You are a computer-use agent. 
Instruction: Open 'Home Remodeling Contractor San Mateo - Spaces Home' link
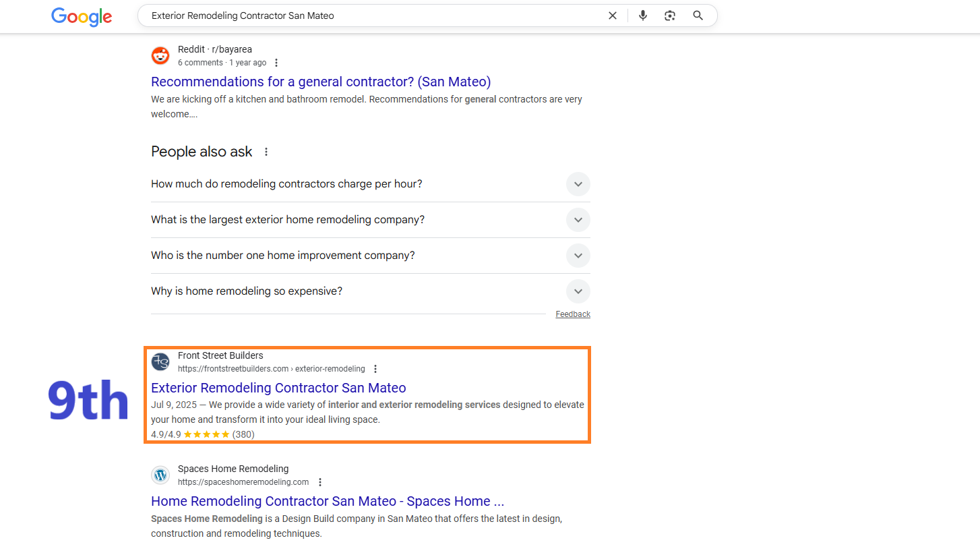pos(328,501)
